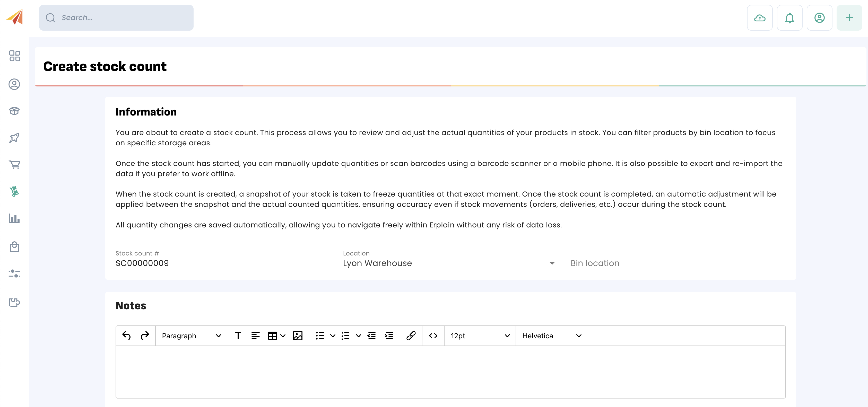
Task: Open the 12pt font size dropdown
Action: (x=480, y=336)
